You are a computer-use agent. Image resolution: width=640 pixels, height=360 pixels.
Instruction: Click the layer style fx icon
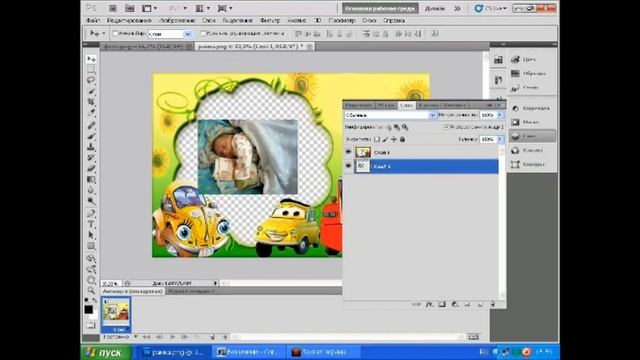pos(429,304)
